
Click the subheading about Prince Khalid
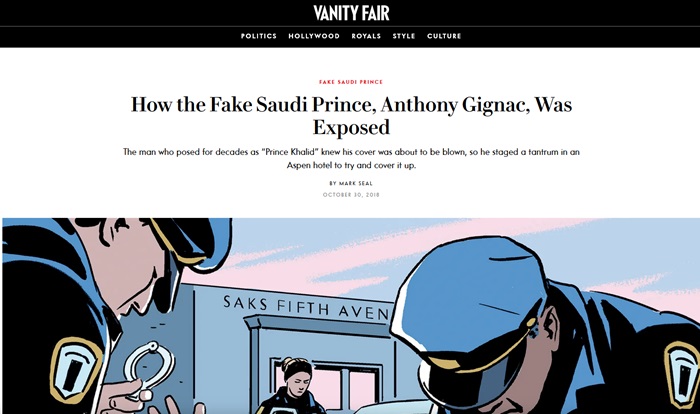[350, 158]
